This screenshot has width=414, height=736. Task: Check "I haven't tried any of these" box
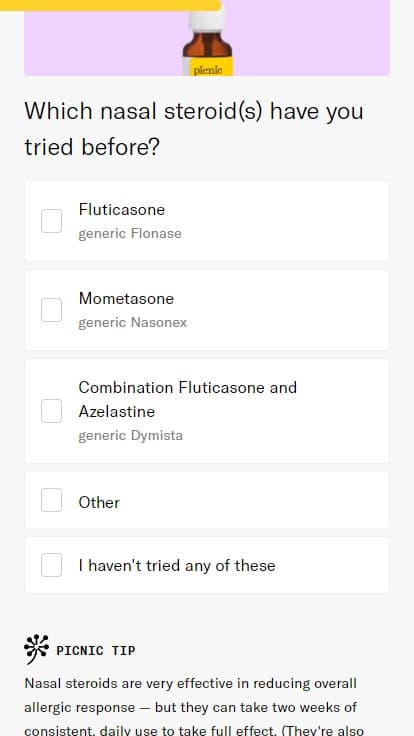tap(51, 565)
